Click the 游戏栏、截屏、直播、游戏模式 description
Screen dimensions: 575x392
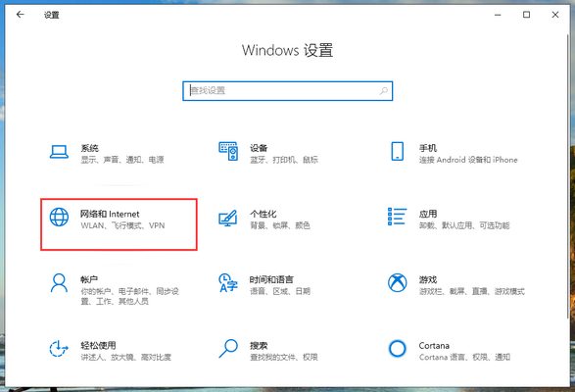pyautogui.click(x=471, y=291)
